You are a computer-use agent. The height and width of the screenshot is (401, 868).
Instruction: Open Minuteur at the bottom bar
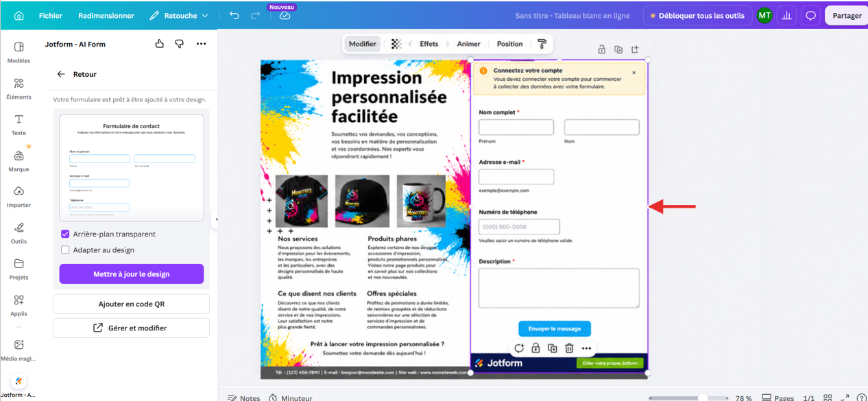[x=291, y=398]
